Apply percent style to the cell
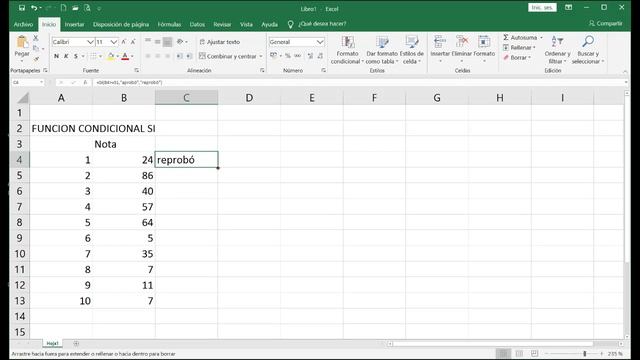 point(288,56)
